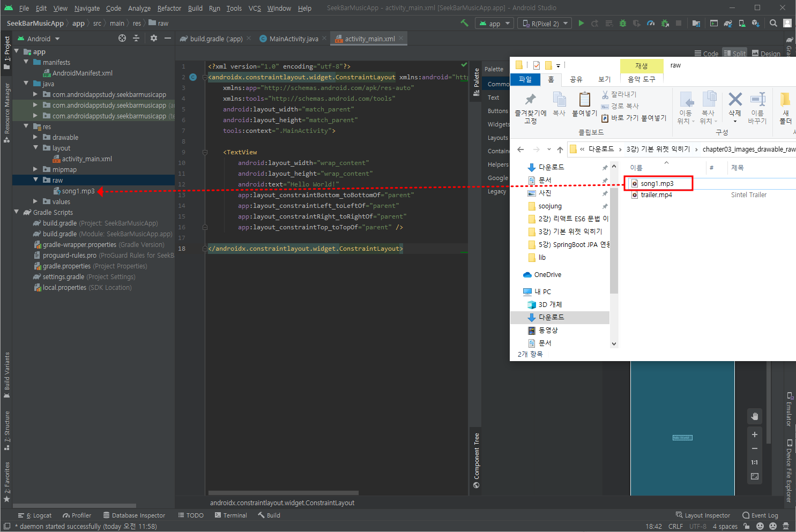Screen dimensions: 796x532
Task: Open the VCS menu
Action: (255, 8)
